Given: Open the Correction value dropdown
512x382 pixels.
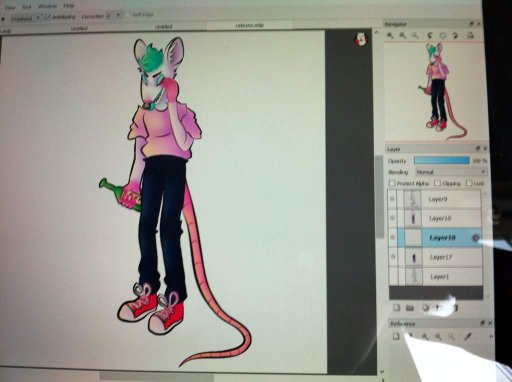Looking at the screenshot, I should pyautogui.click(x=114, y=16).
